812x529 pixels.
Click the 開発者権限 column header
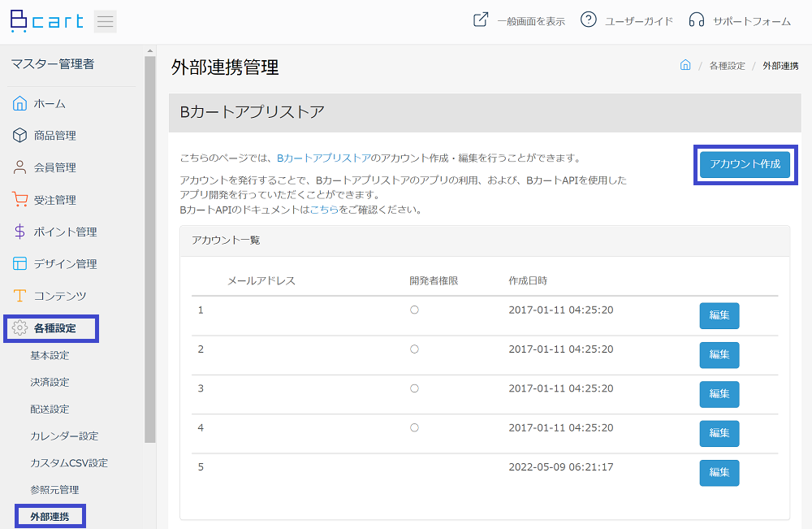coord(434,281)
